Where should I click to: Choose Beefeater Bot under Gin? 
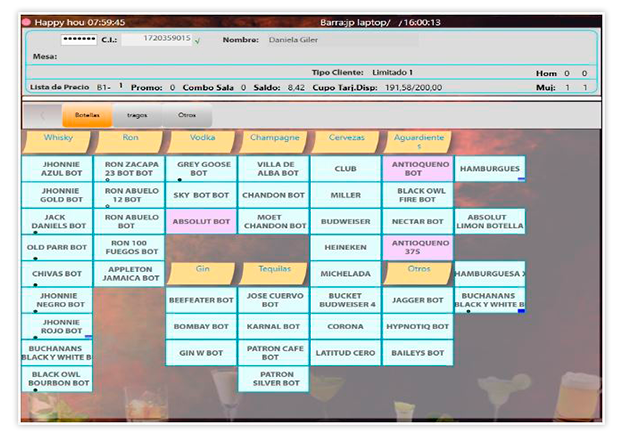[201, 299]
